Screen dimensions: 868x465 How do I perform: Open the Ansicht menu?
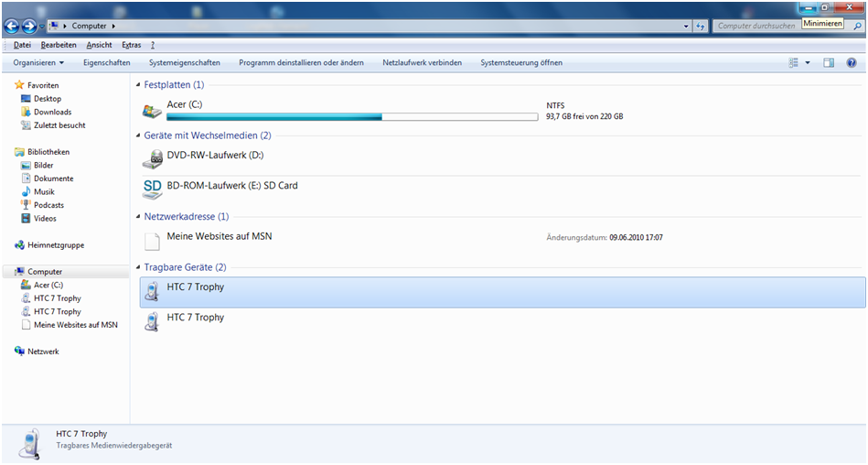point(99,45)
